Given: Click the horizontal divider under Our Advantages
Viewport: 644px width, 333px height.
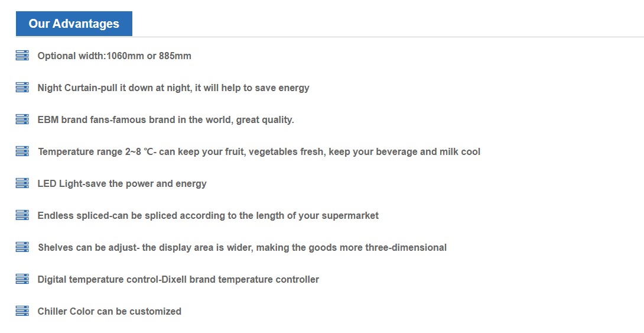Looking at the screenshot, I should (x=384, y=37).
